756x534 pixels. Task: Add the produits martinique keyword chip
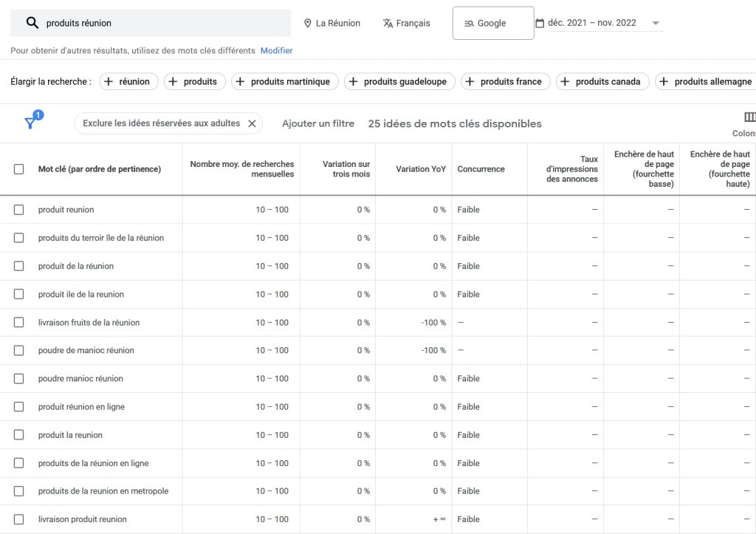(284, 82)
